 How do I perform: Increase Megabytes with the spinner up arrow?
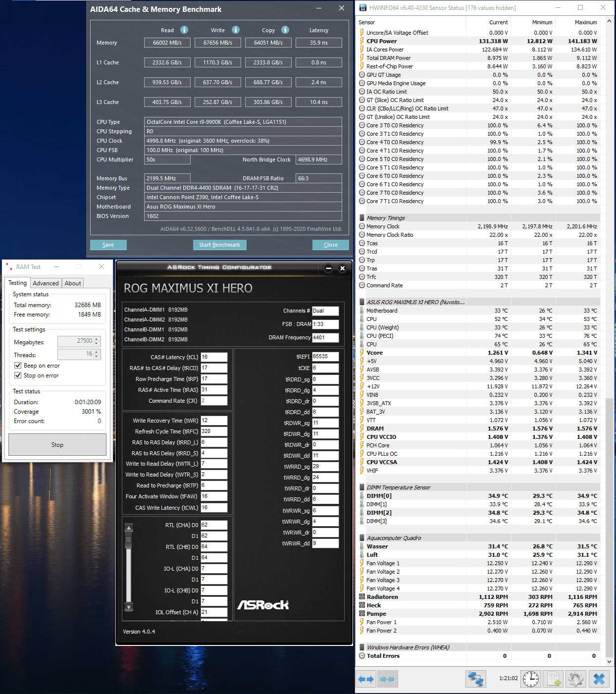click(97, 339)
